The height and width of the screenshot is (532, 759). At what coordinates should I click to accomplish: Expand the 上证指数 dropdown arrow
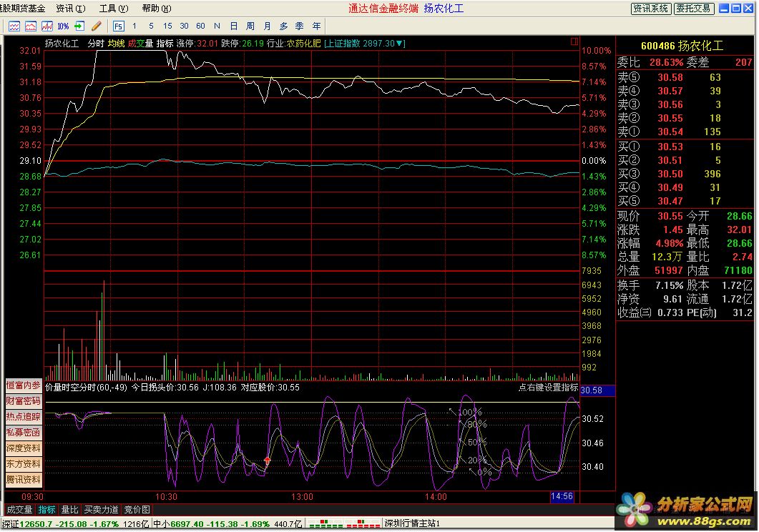tap(400, 44)
